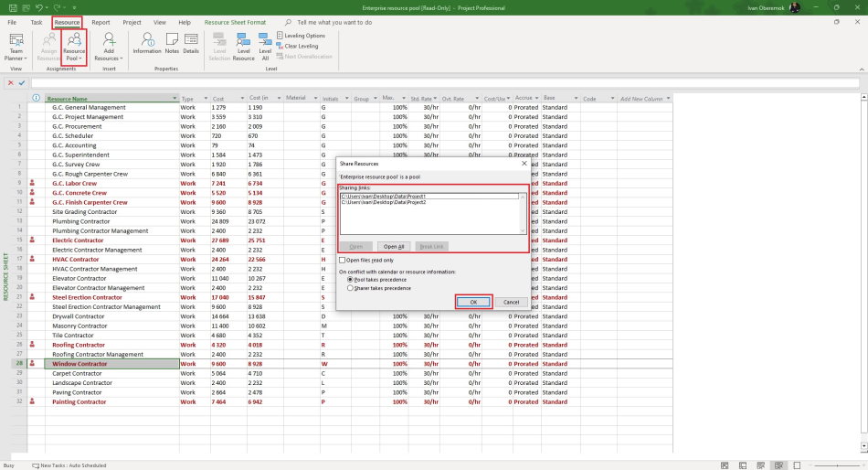
Task: Open the Add New Column dropdown
Action: (668, 98)
